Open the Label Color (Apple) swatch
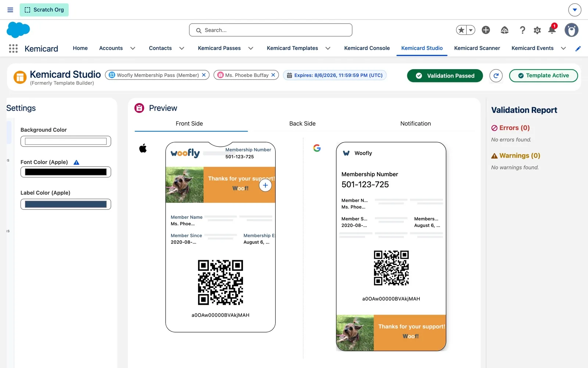The image size is (588, 368). pyautogui.click(x=66, y=204)
